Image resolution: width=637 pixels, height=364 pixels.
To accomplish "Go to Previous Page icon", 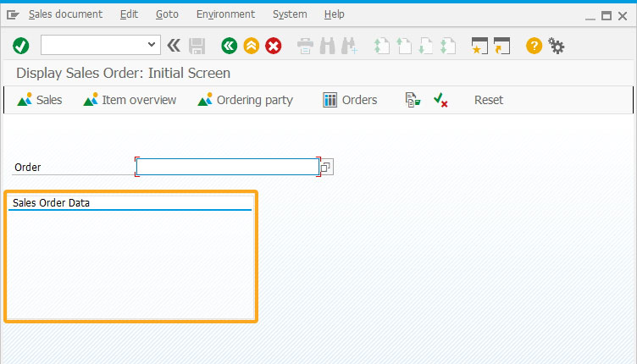I will click(404, 46).
